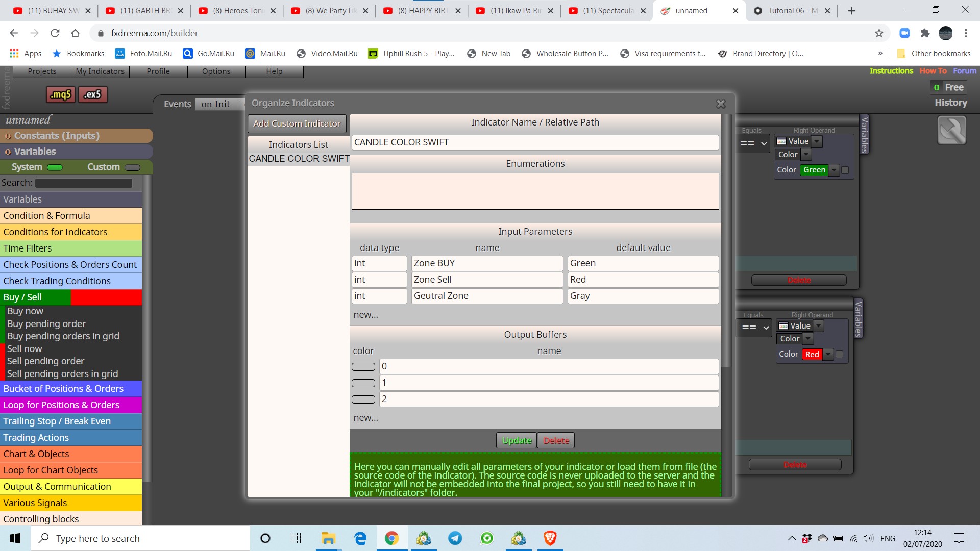This screenshot has width=980, height=551.
Task: Open Brave browser from taskbar
Action: point(550,538)
